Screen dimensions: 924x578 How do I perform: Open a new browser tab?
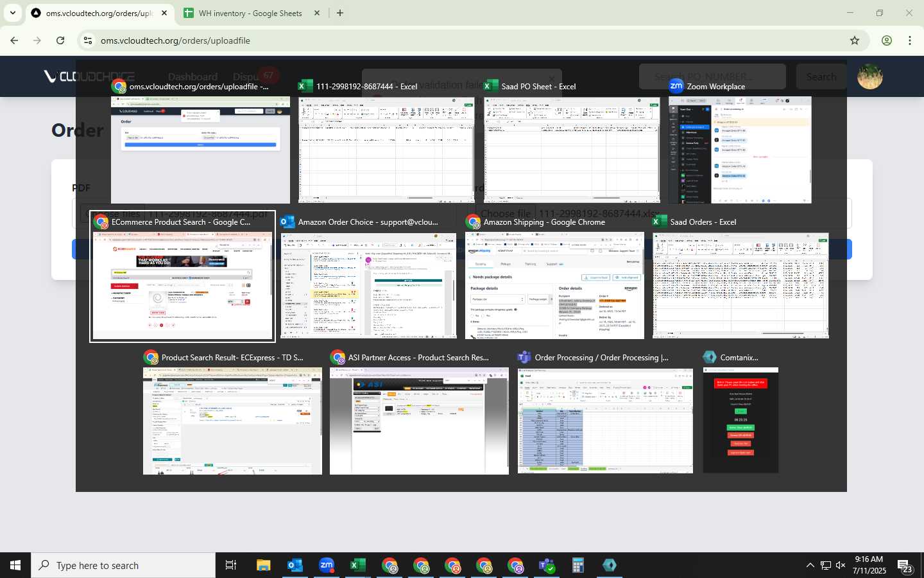[340, 13]
